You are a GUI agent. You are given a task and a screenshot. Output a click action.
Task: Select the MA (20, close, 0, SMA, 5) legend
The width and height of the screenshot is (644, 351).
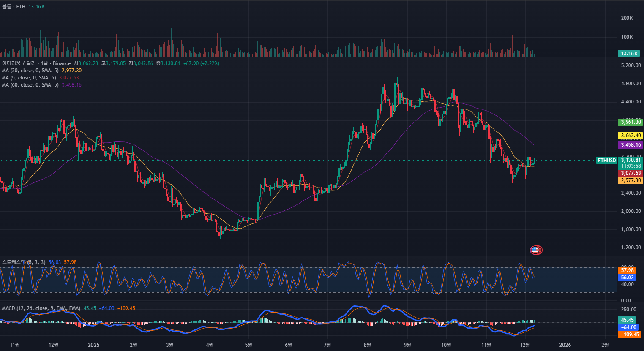pos(30,71)
